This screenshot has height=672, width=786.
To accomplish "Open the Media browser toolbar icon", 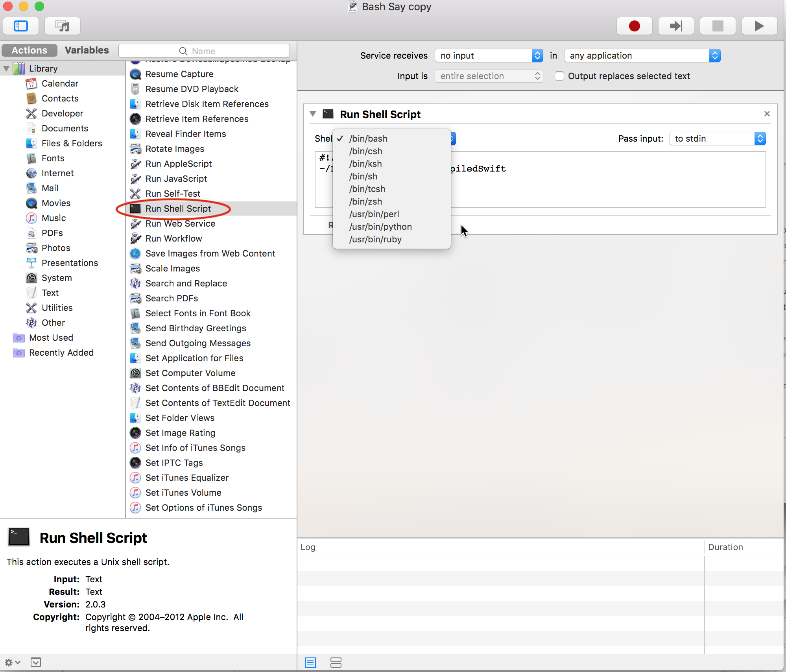I will pyautogui.click(x=62, y=26).
